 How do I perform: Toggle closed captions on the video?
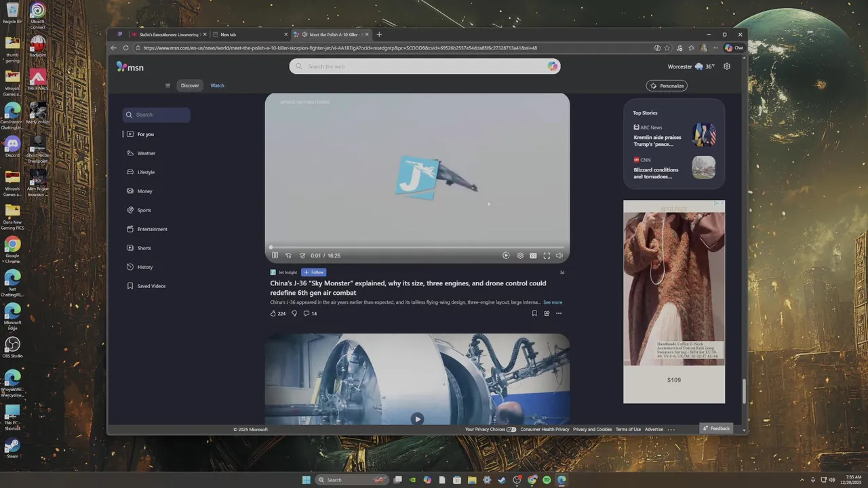(533, 256)
